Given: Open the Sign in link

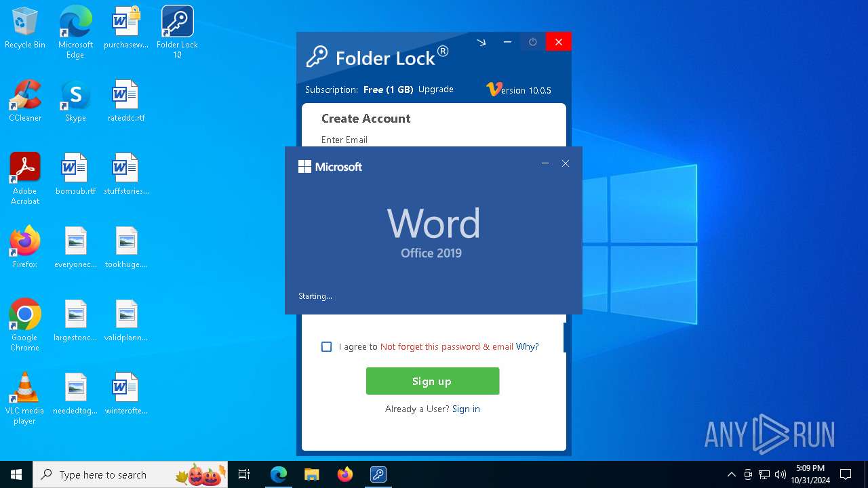Looking at the screenshot, I should coord(466,409).
